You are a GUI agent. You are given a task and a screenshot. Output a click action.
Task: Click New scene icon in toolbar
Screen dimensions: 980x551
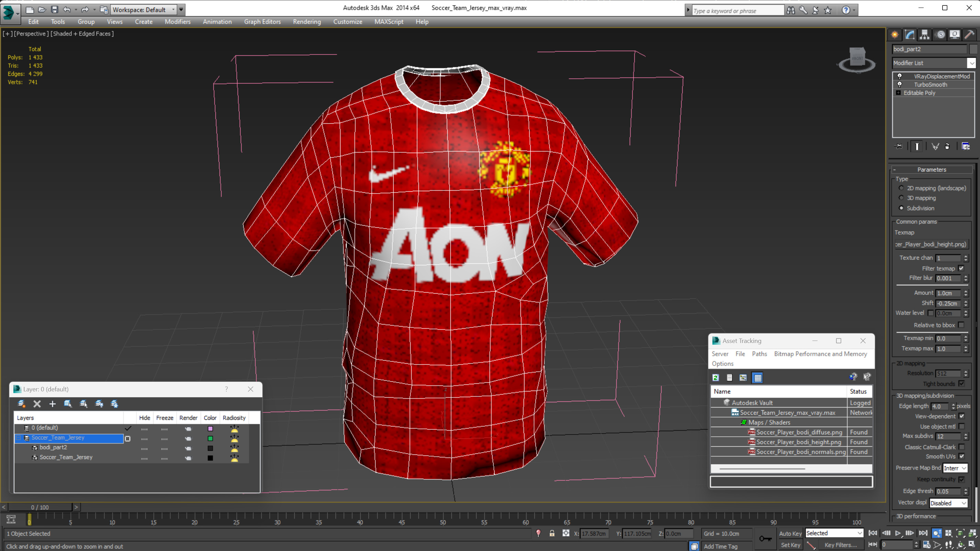[x=30, y=10]
